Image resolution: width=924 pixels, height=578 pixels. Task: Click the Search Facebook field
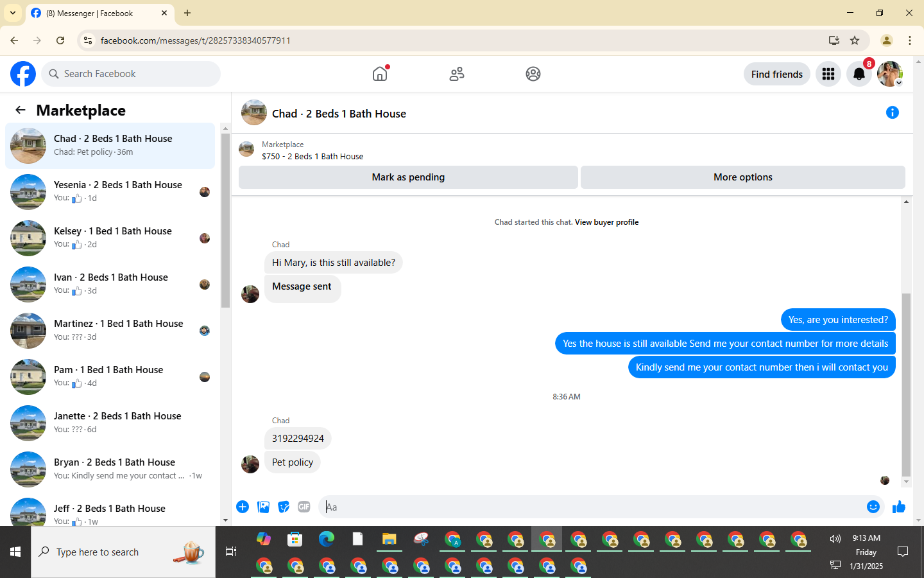coord(131,74)
